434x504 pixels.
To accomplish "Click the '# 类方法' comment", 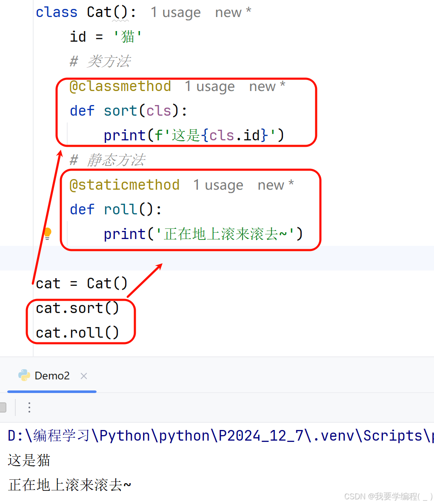I will click(100, 61).
